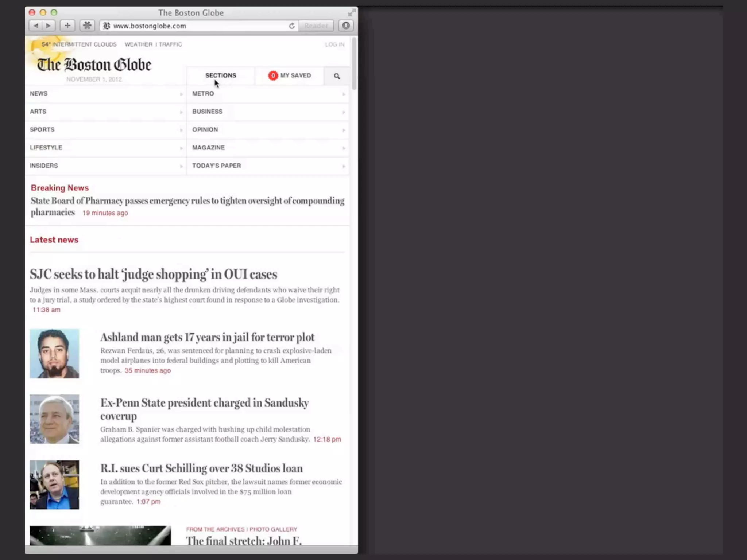Open the downloads arrow button
747x560 pixels.
(346, 26)
